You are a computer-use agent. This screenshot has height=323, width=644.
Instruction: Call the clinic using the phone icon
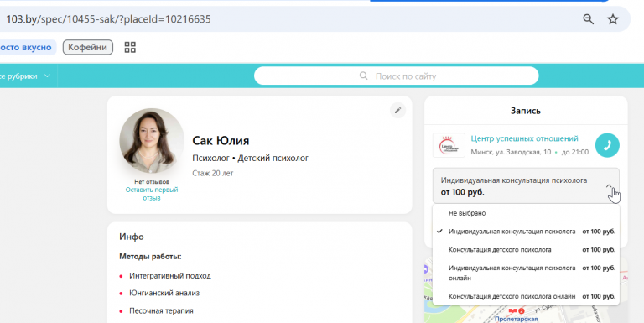[x=607, y=145]
